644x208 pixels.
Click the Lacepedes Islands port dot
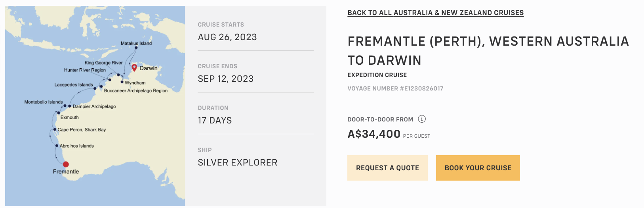[x=95, y=89]
